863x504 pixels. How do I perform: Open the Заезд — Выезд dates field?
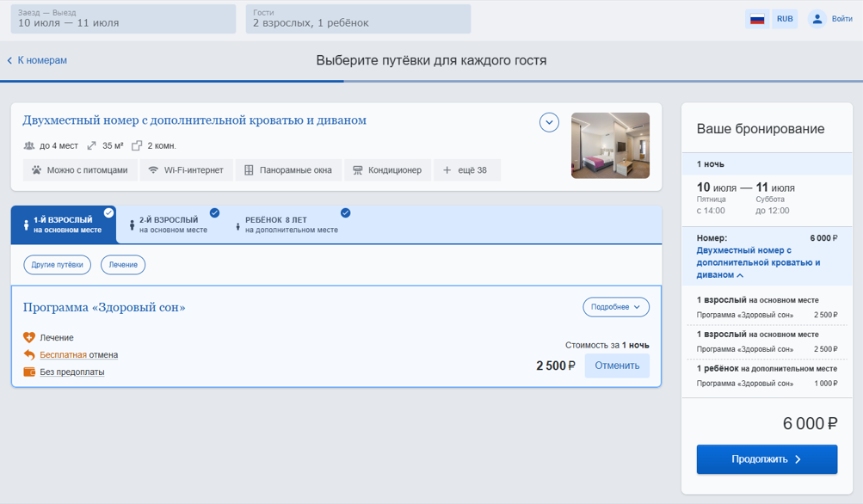(123, 19)
